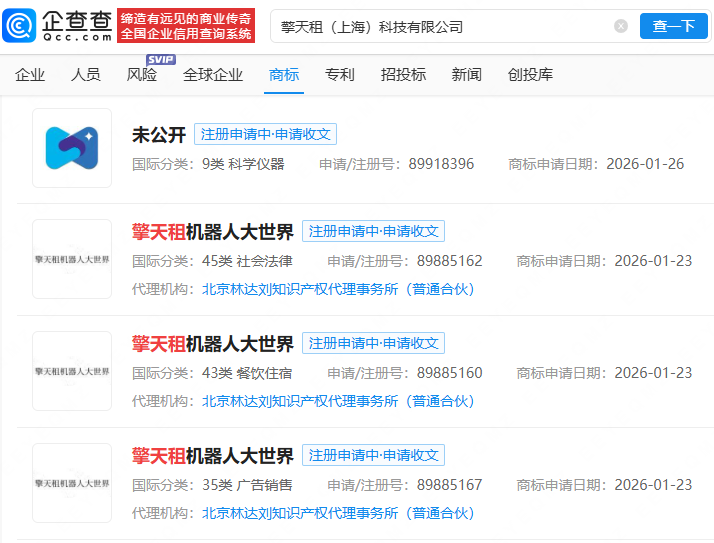Open the 创投库 tab

pyautogui.click(x=530, y=75)
